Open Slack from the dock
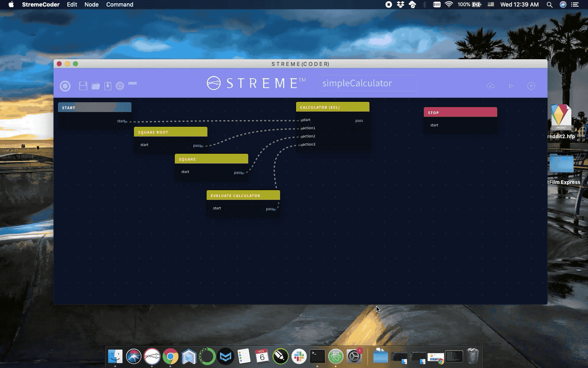This screenshot has height=368, width=588. tap(299, 357)
